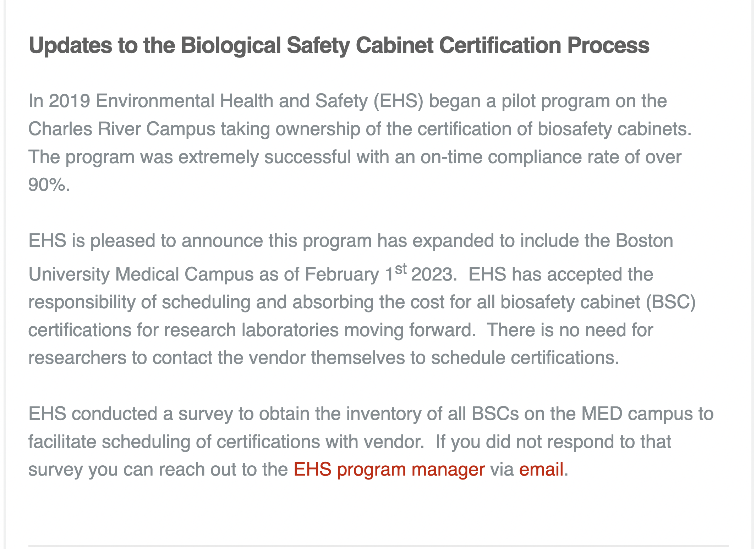Click the paragraph beginning "In 2019 Environmental Health"
The height and width of the screenshot is (549, 756).
(355, 142)
